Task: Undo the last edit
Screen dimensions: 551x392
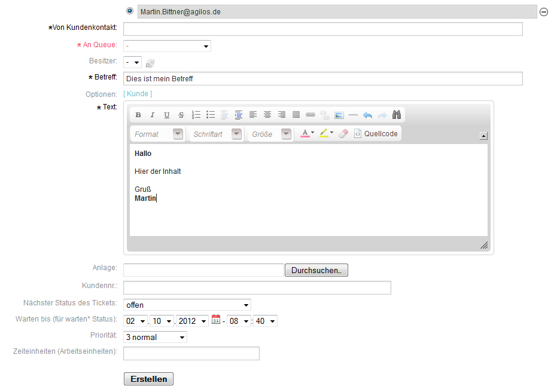Action: (367, 115)
